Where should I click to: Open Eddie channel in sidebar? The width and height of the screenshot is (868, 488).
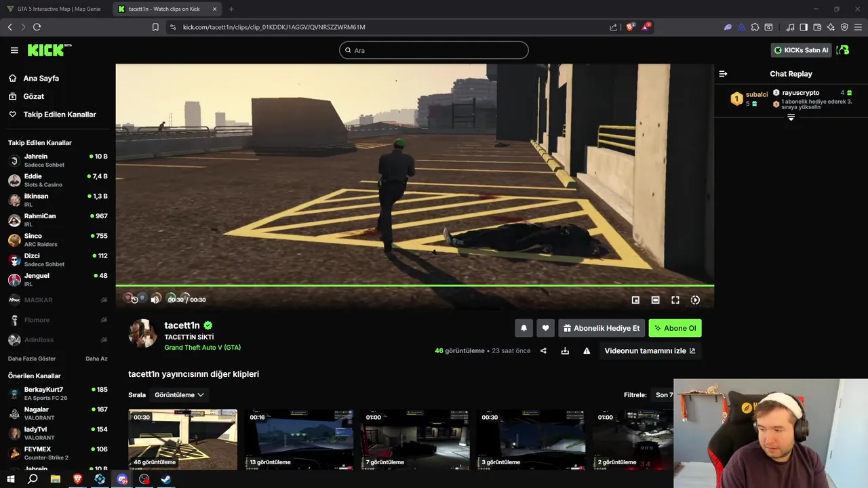point(58,180)
